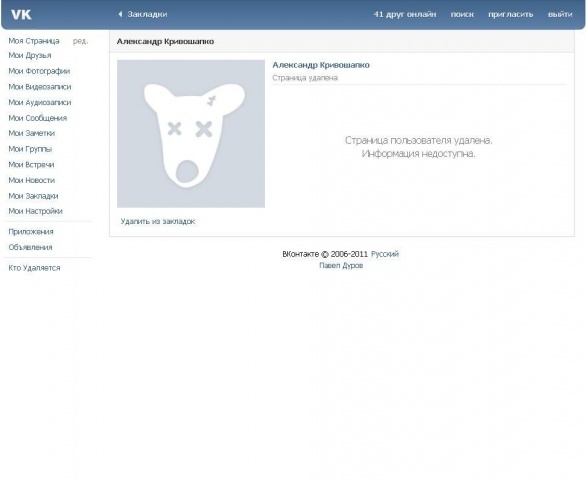Click the Русский language link
The image size is (586, 480).
point(385,254)
